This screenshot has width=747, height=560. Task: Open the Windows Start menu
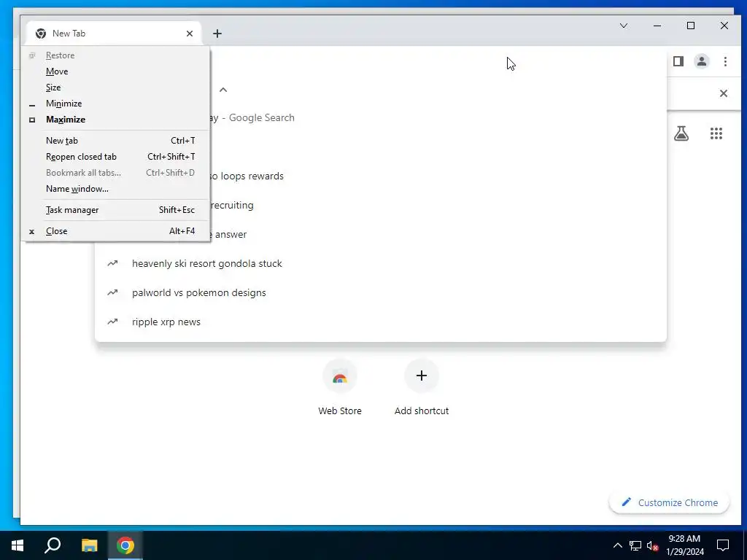tap(18, 545)
